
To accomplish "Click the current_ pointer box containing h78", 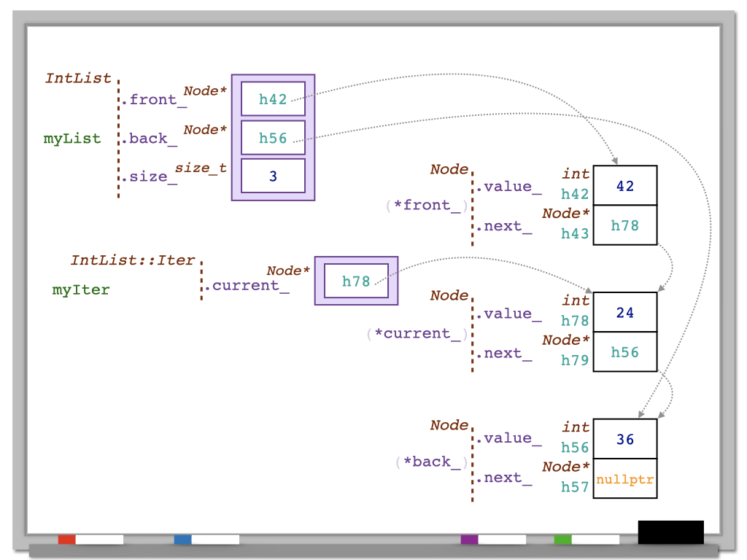I will pyautogui.click(x=356, y=281).
